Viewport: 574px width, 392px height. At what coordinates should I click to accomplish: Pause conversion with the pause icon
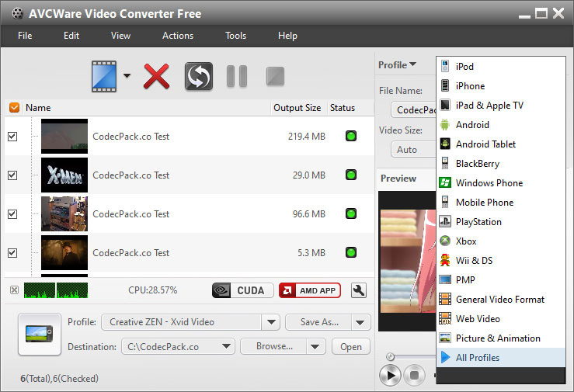point(237,76)
